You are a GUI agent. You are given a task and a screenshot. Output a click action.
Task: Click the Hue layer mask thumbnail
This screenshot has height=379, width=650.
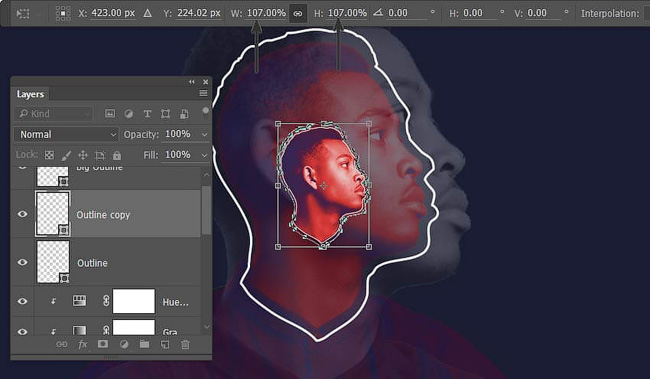134,301
